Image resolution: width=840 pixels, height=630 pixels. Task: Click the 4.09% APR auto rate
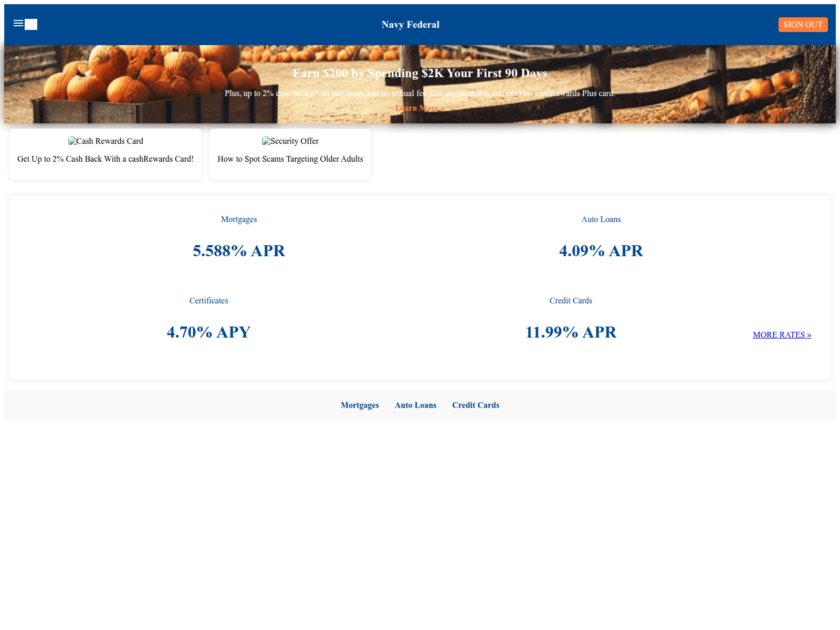[601, 251]
